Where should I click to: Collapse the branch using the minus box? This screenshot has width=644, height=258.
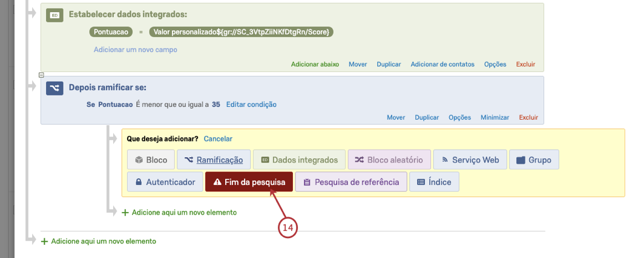click(41, 75)
